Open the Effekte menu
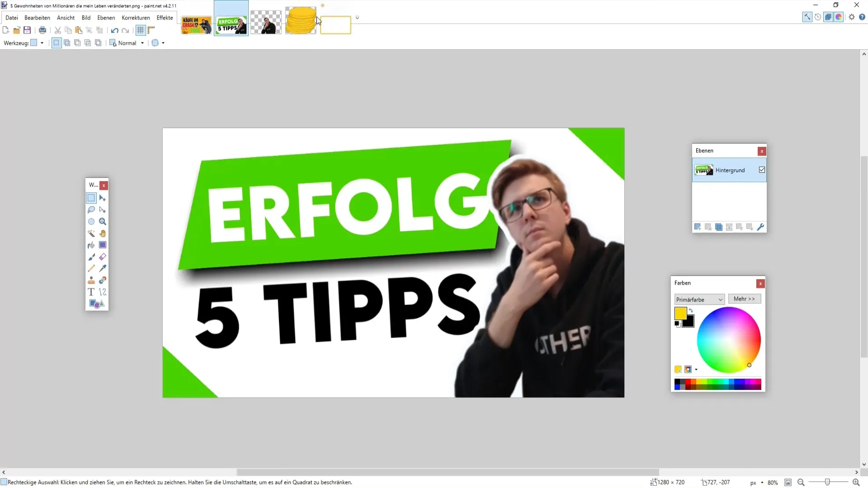 (x=164, y=17)
